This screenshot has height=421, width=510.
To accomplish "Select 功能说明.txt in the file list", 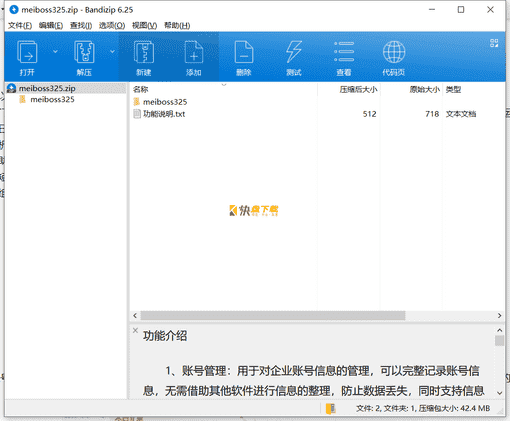I will [164, 114].
